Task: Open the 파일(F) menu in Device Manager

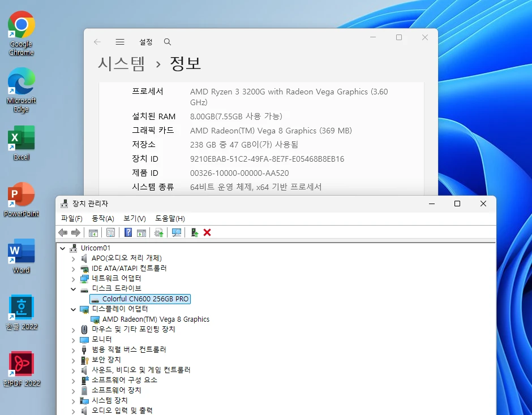Action: (71, 218)
